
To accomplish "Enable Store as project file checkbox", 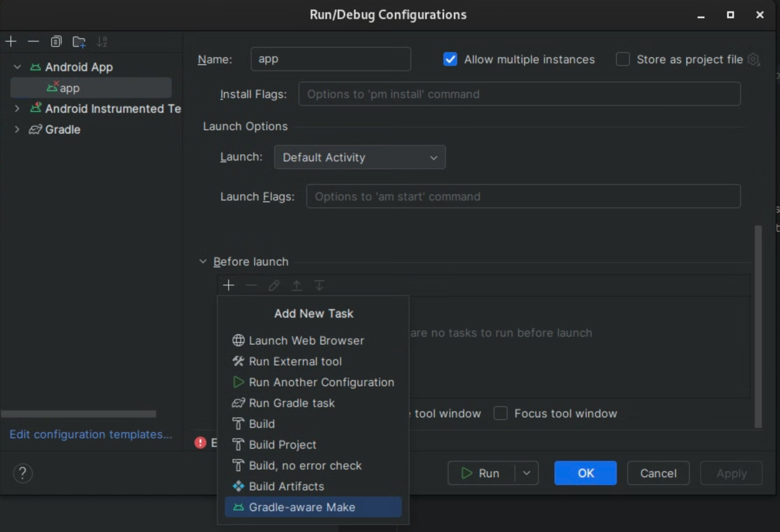I will 623,59.
